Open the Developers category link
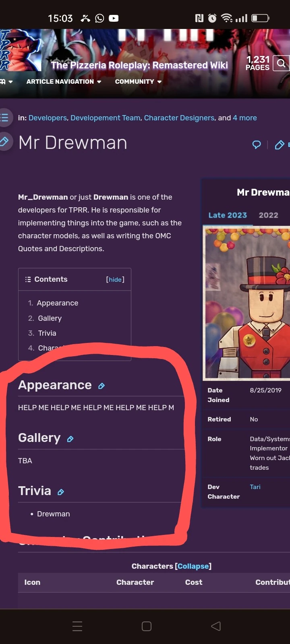 coord(48,118)
